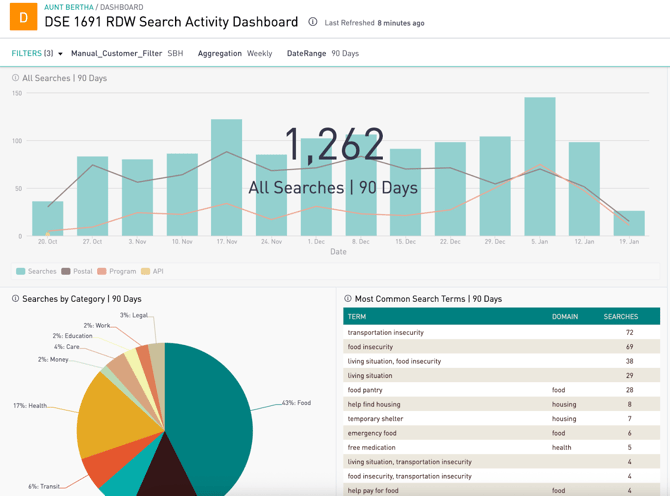Screen dimensions: 670x496
Task: Change the Aggregation Weekly filter
Action: point(235,54)
